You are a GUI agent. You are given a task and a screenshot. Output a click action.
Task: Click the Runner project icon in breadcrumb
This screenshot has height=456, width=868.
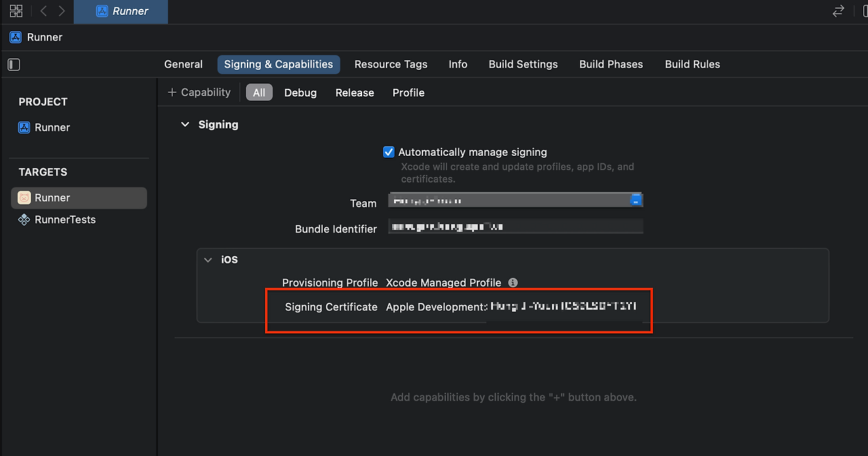[16, 37]
